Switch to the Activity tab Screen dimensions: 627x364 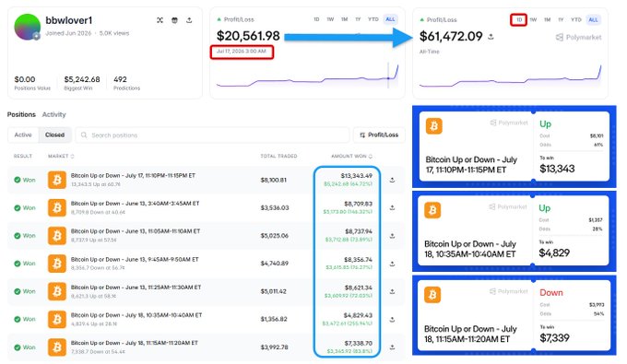54,114
